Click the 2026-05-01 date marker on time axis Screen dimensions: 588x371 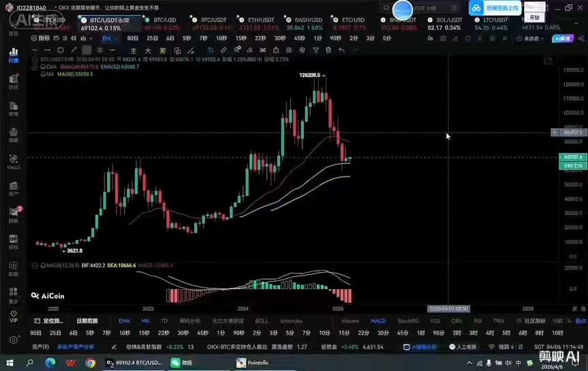pyautogui.click(x=448, y=309)
